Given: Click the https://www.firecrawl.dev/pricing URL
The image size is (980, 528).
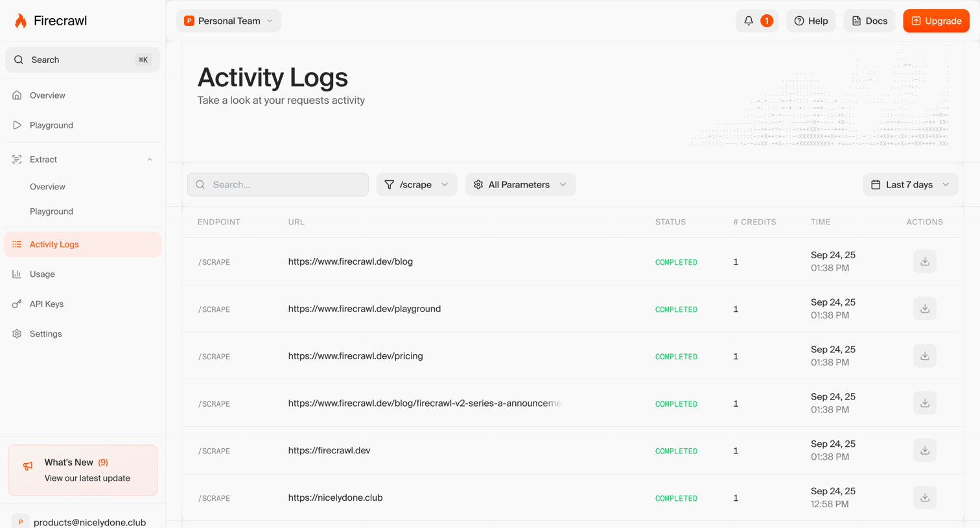Looking at the screenshot, I should (355, 356).
